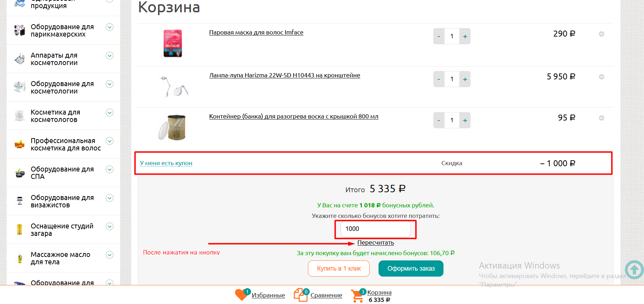Open Косметика для косметологов category
Viewport: 644px width, 304px height.
coord(55,116)
